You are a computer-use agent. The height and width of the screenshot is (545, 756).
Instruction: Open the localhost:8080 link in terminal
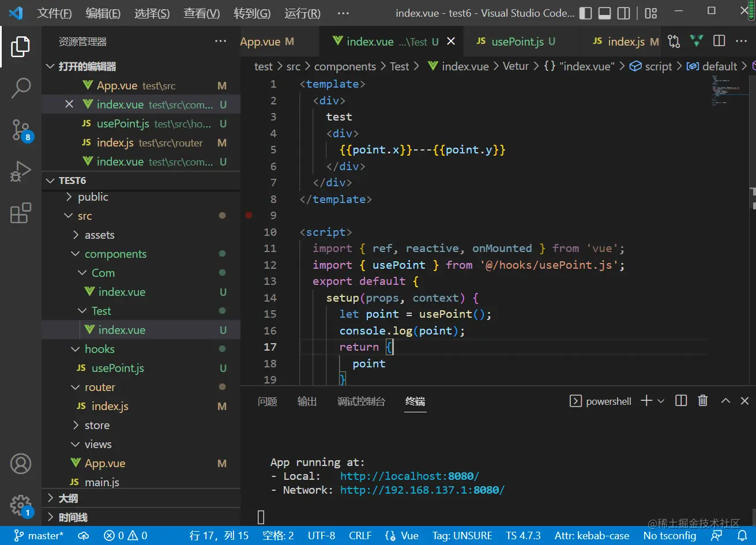(409, 476)
